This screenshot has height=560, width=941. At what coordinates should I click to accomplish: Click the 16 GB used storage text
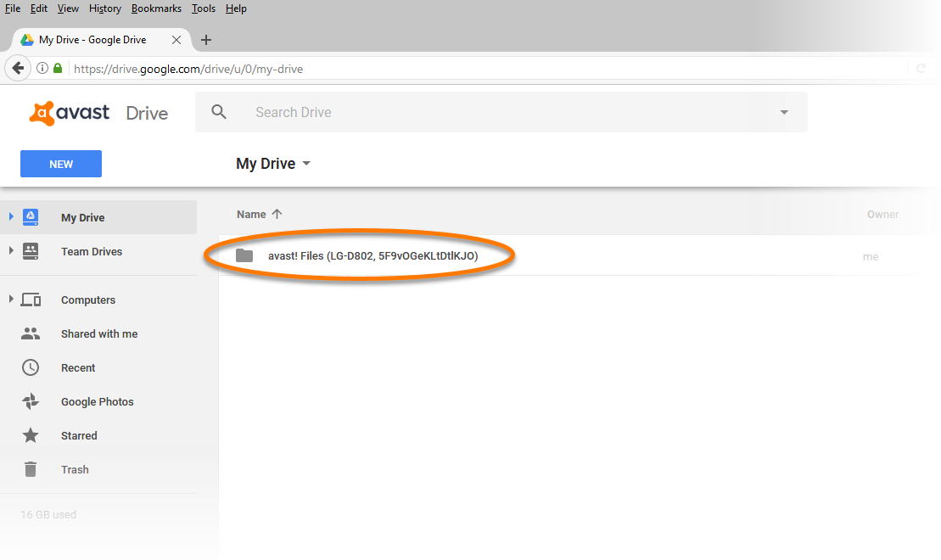[x=48, y=515]
